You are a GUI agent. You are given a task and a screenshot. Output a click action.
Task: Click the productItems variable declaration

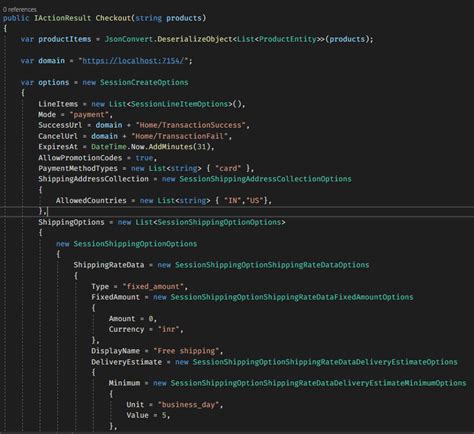click(65, 39)
